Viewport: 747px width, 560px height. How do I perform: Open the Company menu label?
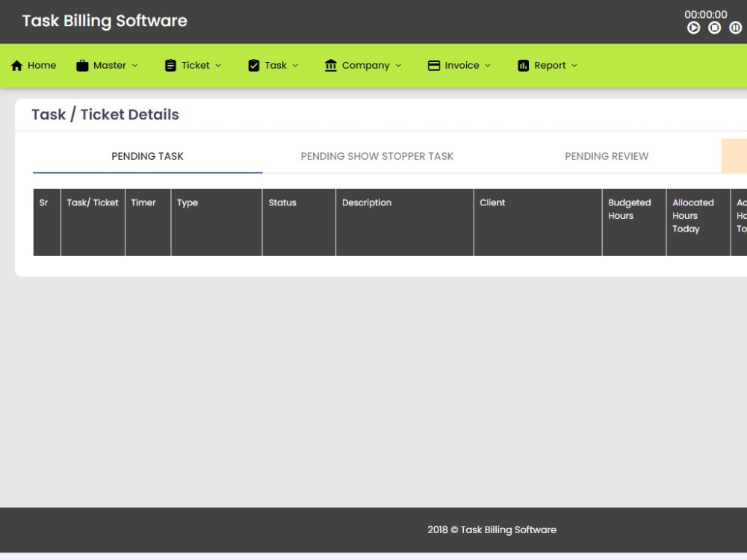[x=366, y=66]
